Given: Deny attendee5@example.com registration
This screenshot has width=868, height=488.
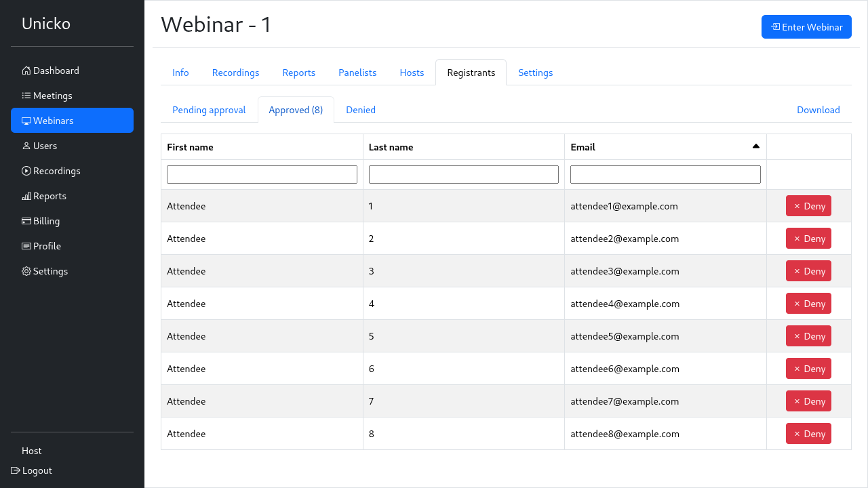Looking at the screenshot, I should click(808, 336).
